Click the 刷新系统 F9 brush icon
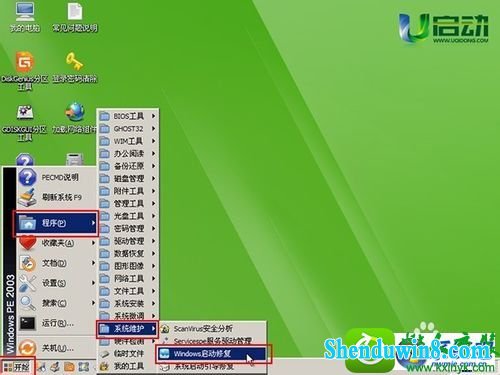500x375 pixels. tap(27, 197)
